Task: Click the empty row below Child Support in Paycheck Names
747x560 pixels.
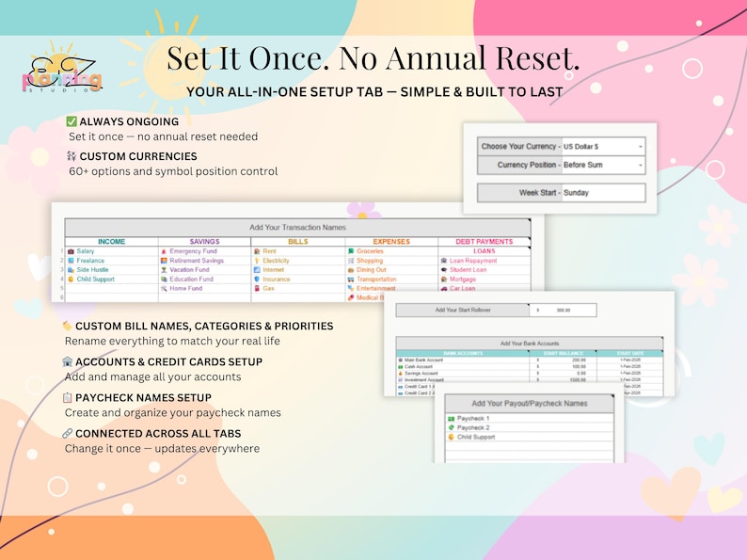Action: coord(530,446)
